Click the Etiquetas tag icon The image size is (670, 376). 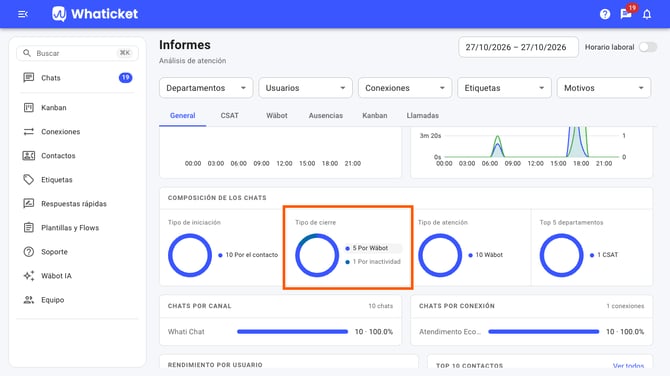[x=29, y=179]
